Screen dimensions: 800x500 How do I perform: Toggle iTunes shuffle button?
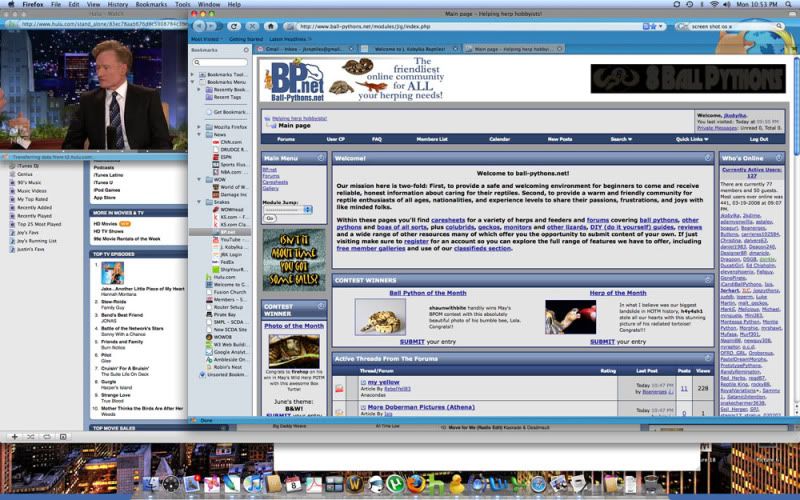[31, 437]
